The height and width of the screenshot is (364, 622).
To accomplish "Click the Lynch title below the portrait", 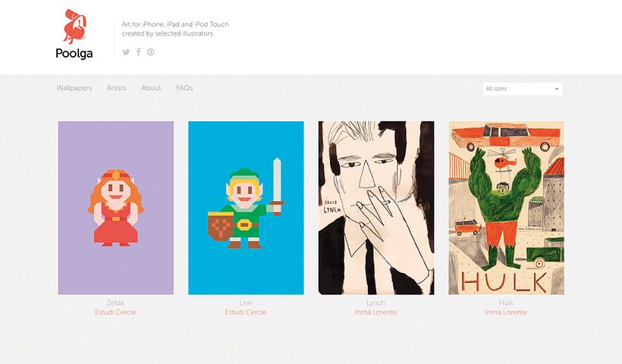I will click(x=376, y=303).
